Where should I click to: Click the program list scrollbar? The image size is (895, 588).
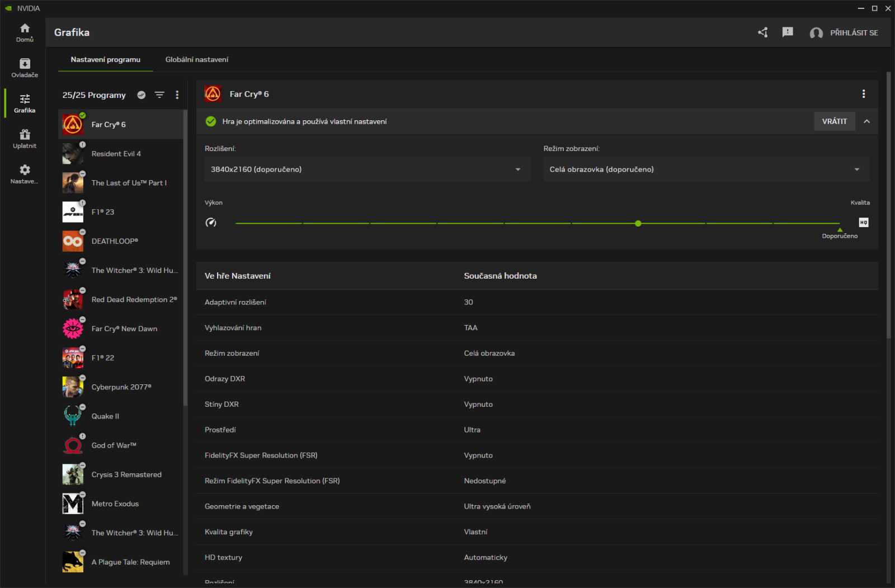[185, 257]
